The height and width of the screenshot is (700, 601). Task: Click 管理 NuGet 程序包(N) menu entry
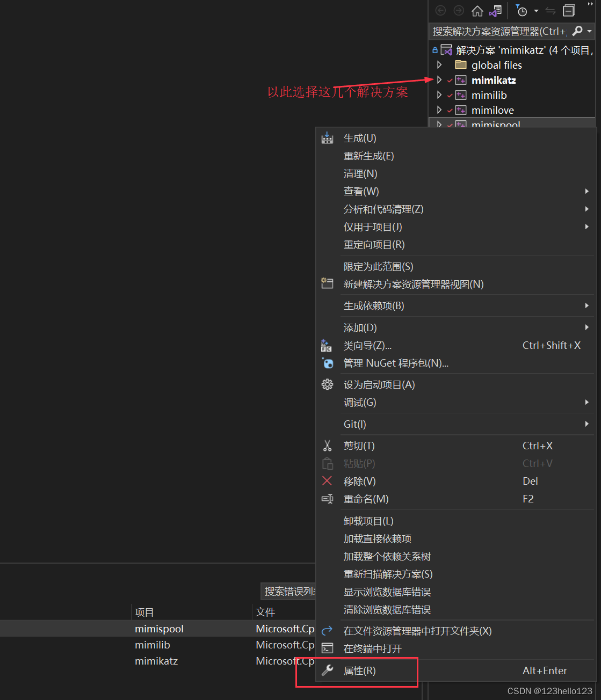pos(396,363)
